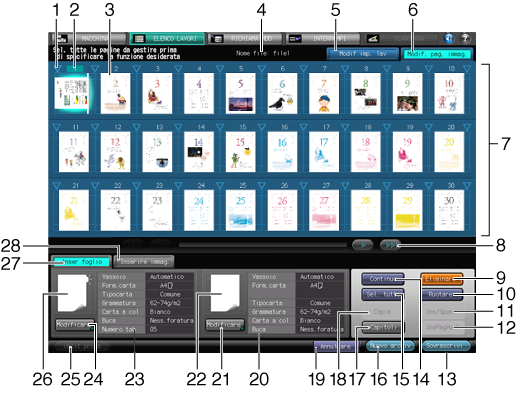Jump to last pages with double arrow
The height and width of the screenshot is (394, 516).
[x=390, y=245]
